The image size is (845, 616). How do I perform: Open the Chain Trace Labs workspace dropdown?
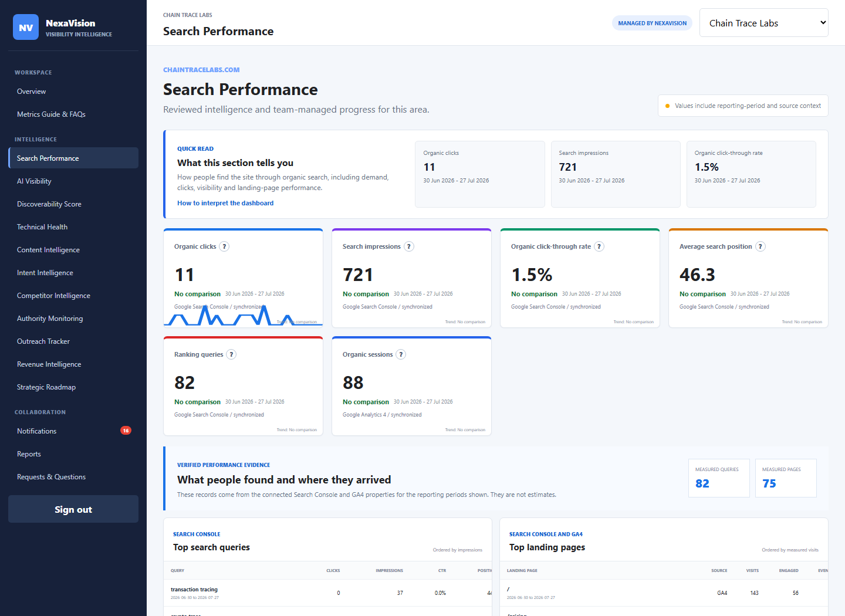point(763,23)
